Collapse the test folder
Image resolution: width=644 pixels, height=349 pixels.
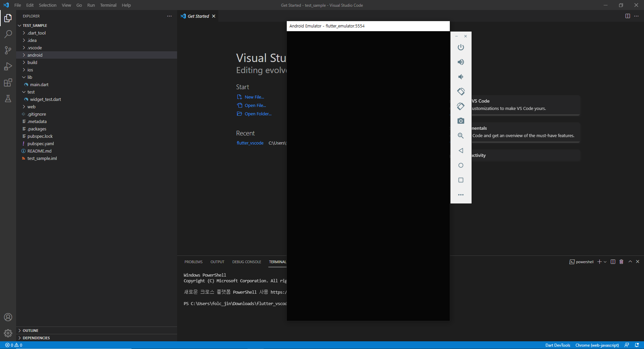97,92
